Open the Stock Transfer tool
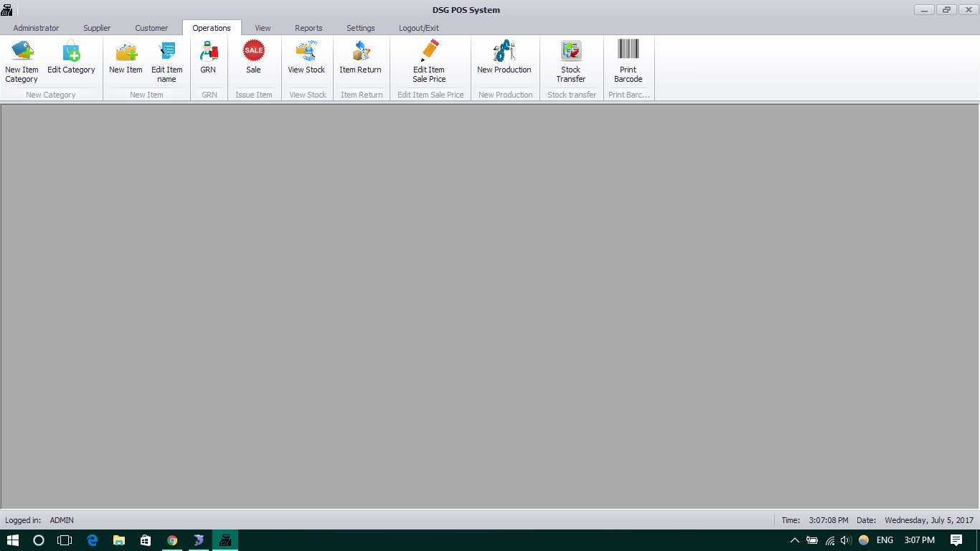This screenshot has height=551, width=980. click(571, 62)
